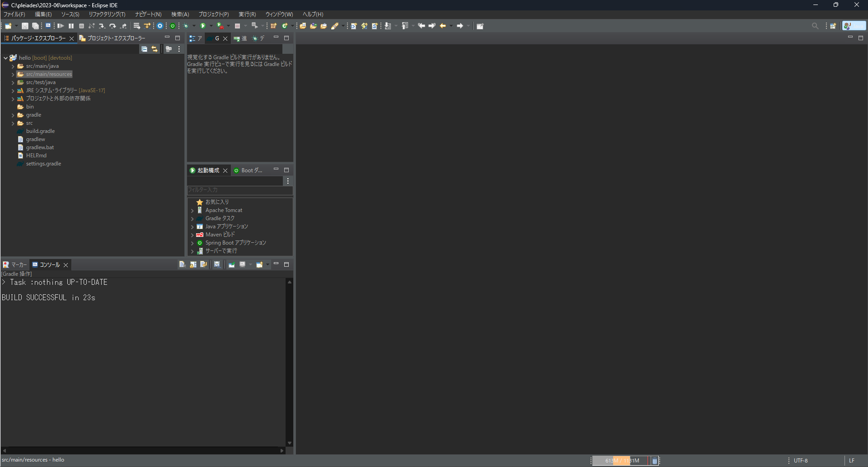Clear the console output
This screenshot has width=868, height=467.
pos(182,264)
